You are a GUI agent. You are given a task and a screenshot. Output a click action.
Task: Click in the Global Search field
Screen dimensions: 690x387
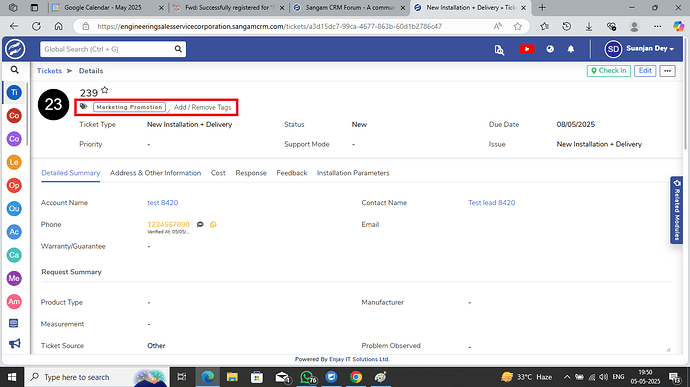tap(107, 49)
